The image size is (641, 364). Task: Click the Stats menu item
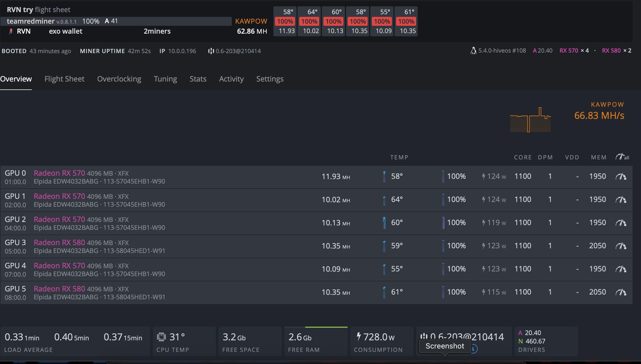(197, 79)
